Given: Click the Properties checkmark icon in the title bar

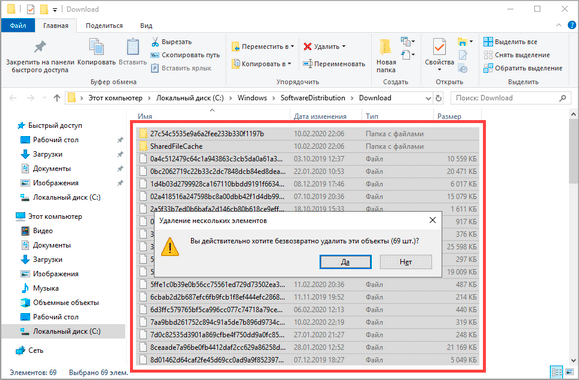Looking at the screenshot, I should [30, 9].
